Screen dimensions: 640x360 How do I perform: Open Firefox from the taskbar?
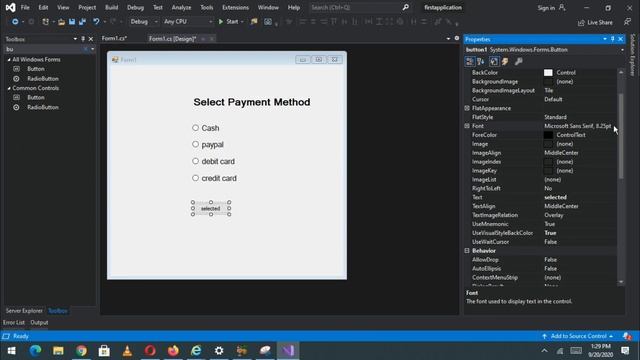click(x=173, y=350)
